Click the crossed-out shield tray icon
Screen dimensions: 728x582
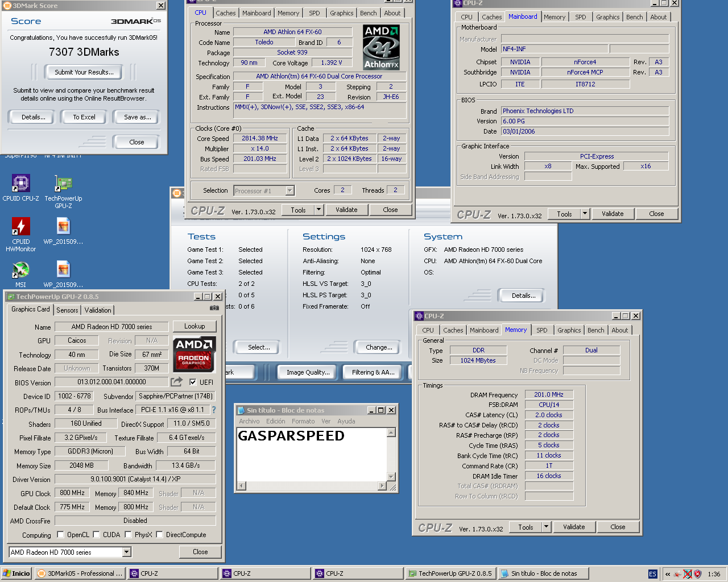pyautogui.click(x=688, y=574)
